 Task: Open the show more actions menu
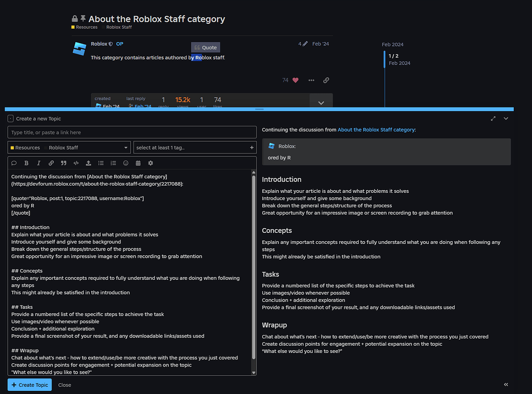[311, 80]
